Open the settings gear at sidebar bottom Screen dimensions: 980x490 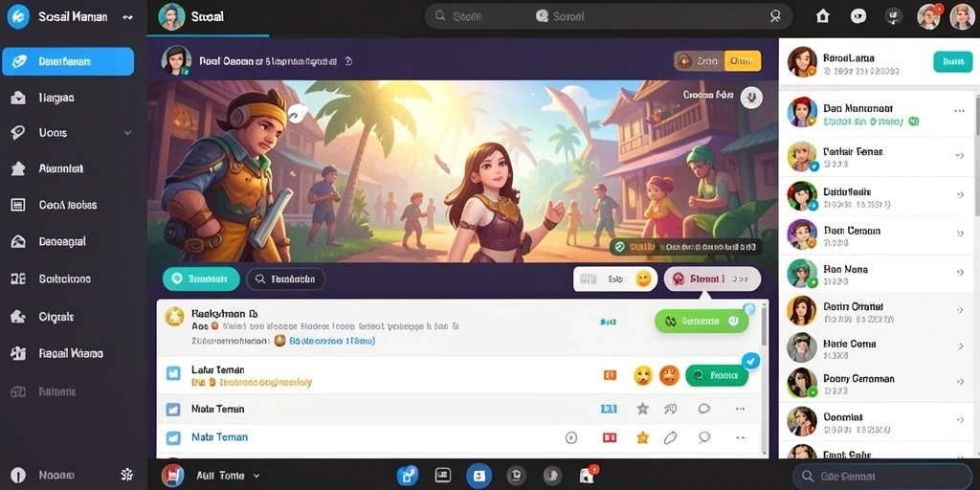click(x=127, y=475)
